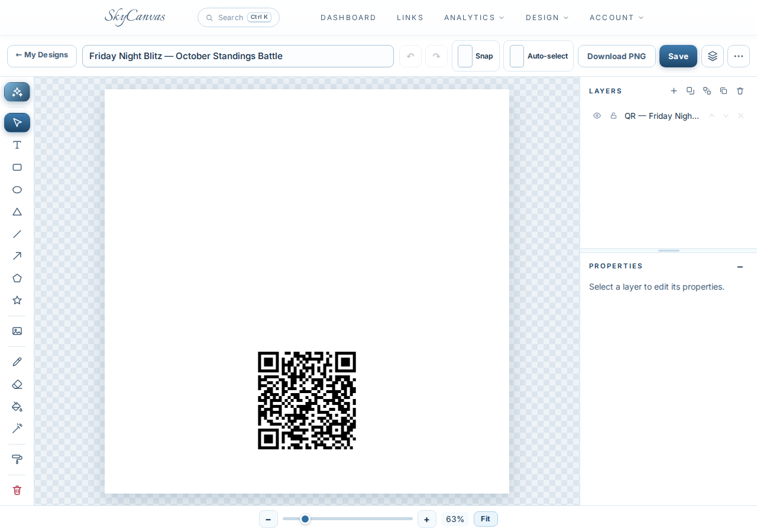Fit the canvas to the view
Image resolution: width=757 pixels, height=532 pixels.
tap(486, 519)
